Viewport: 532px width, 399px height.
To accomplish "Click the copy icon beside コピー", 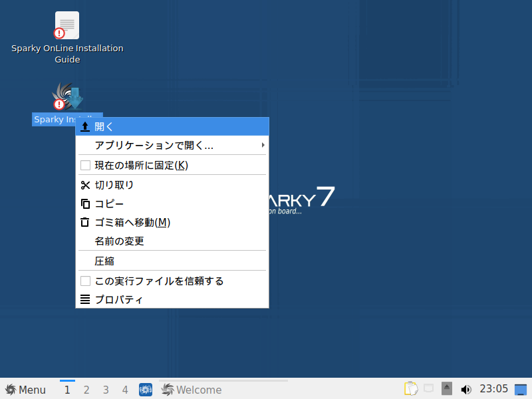I will pos(85,204).
